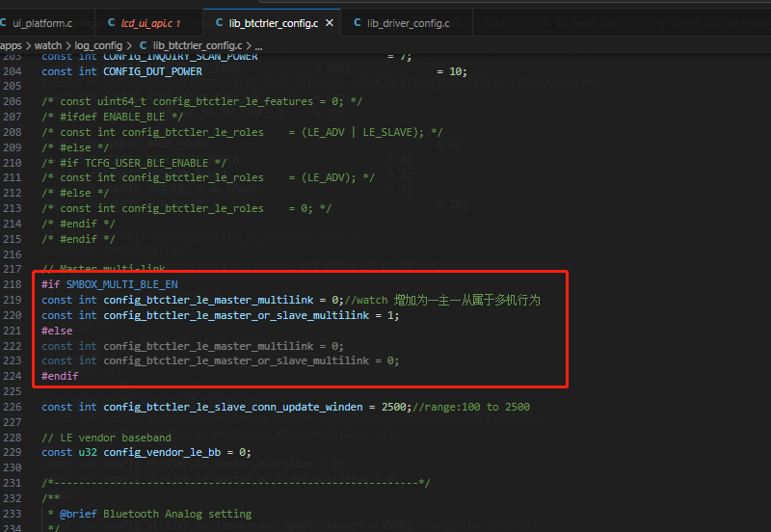Switch to the lib_driver_config.c tab
The image size is (771, 532).
click(x=408, y=23)
